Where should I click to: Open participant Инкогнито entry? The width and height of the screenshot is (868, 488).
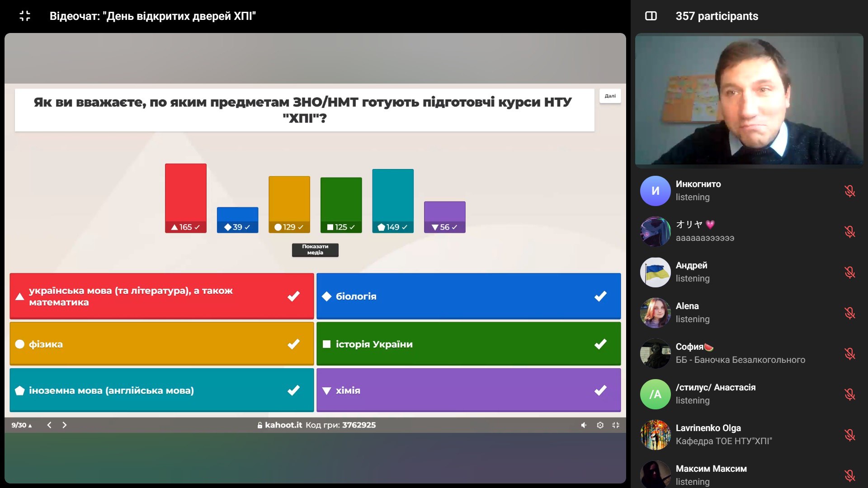pyautogui.click(x=749, y=191)
